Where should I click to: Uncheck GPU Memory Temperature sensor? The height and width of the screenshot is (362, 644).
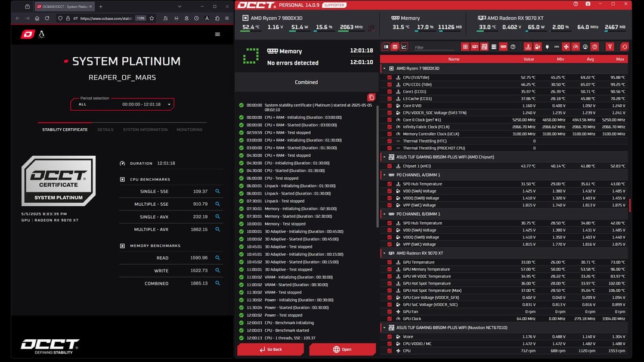coord(389,269)
